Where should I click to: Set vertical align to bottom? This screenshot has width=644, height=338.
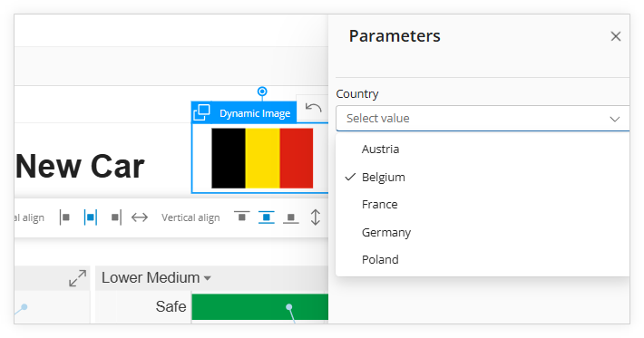(x=291, y=217)
